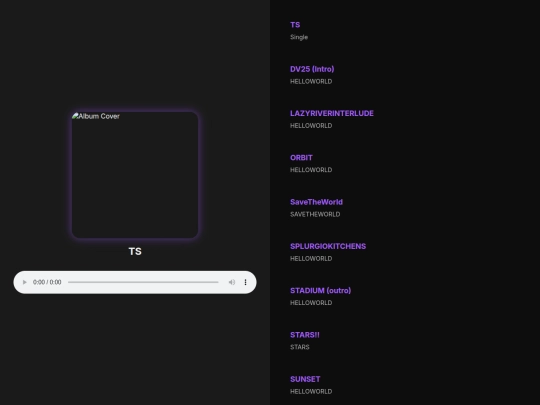Click HELLOWORLD label under SPLURGIOKITCHENS
The height and width of the screenshot is (405, 540).
tap(311, 259)
